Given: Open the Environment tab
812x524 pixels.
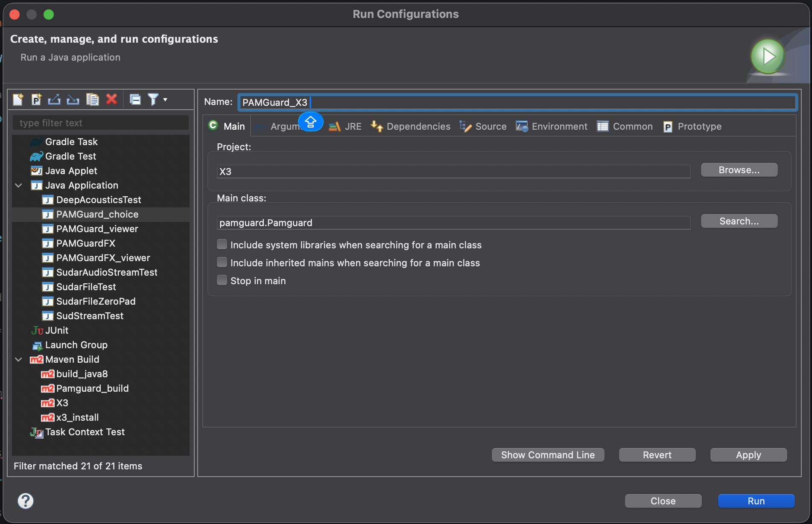Looking at the screenshot, I should tap(552, 126).
